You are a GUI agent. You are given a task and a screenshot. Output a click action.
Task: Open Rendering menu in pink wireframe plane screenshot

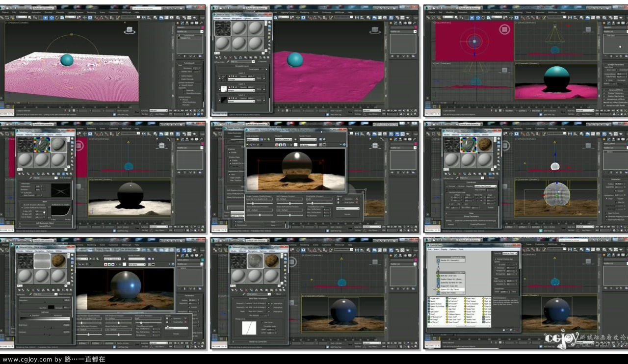pyautogui.click(x=91, y=12)
